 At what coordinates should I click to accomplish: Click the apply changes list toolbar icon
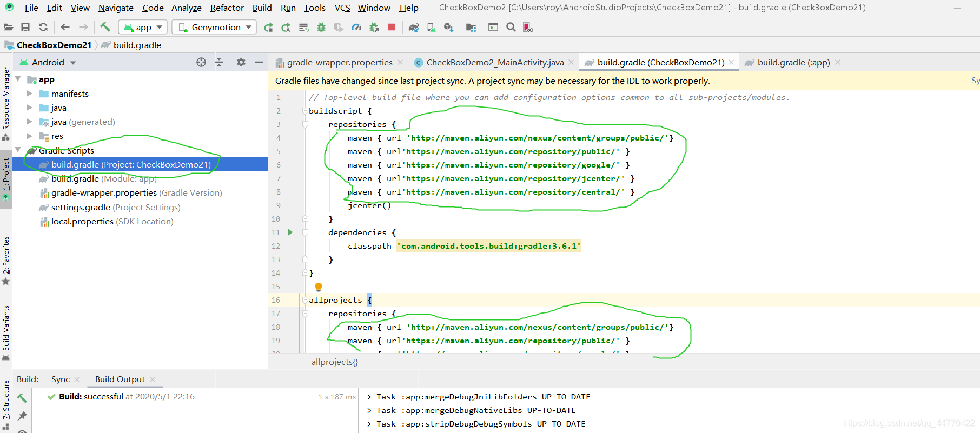pyautogui.click(x=303, y=27)
